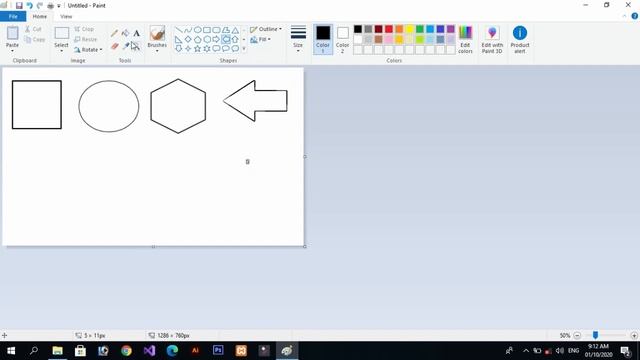Open Google Chrome from the taskbar
This screenshot has width=640, height=360.
(127, 351)
